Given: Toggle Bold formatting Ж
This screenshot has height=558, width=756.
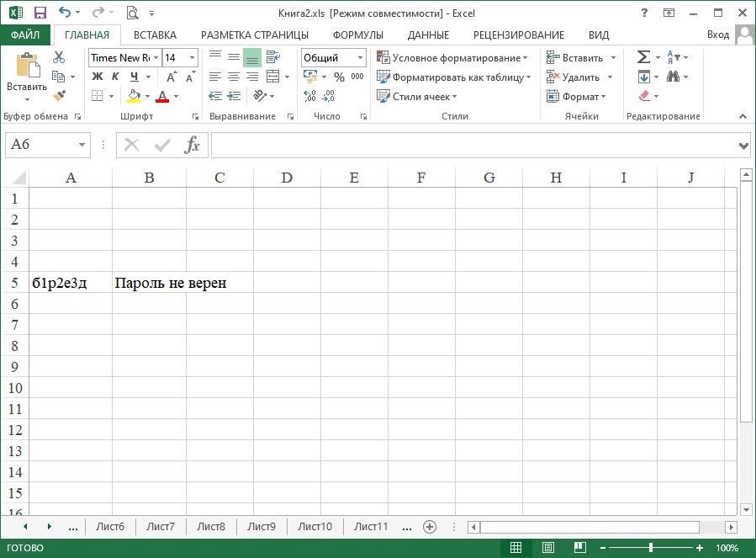Looking at the screenshot, I should pyautogui.click(x=98, y=77).
